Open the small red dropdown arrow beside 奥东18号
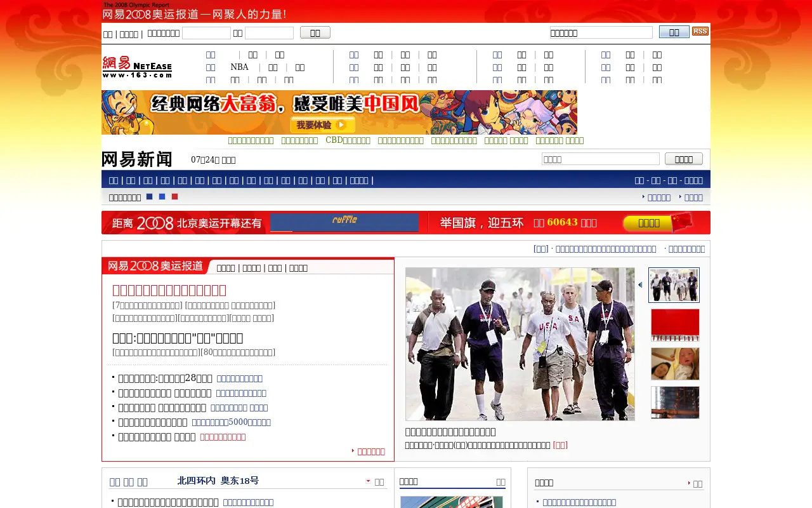Screen dimensions: 812x508 tap(368, 481)
